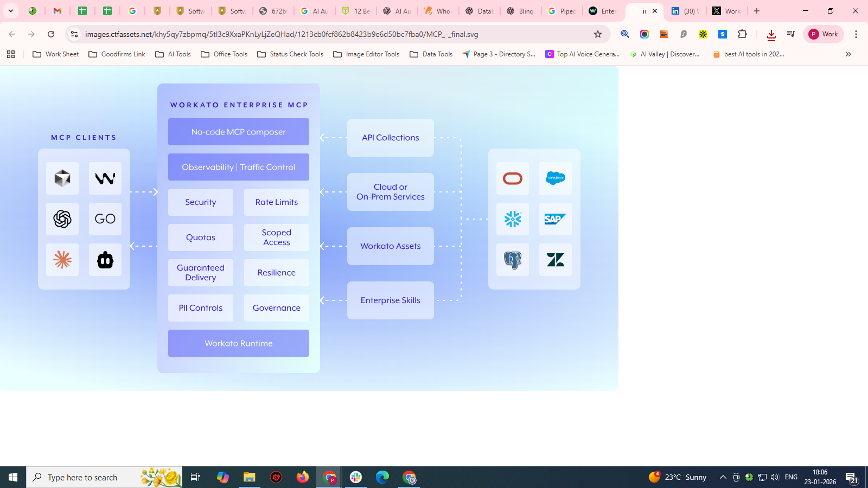Open the Windows Start menu
This screenshot has height=488, width=868.
coord(13,477)
